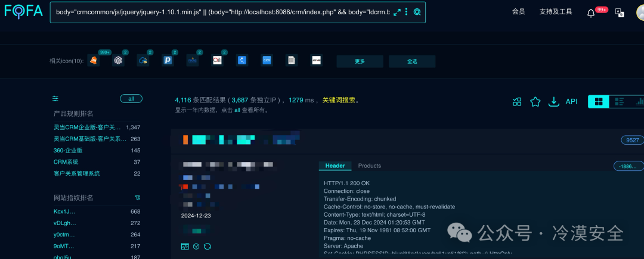Select the cloud lock related icon

[x=143, y=60]
